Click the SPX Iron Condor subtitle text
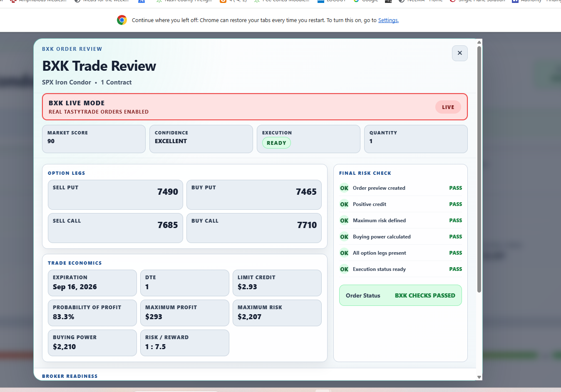This screenshot has width=561, height=392. (x=67, y=82)
